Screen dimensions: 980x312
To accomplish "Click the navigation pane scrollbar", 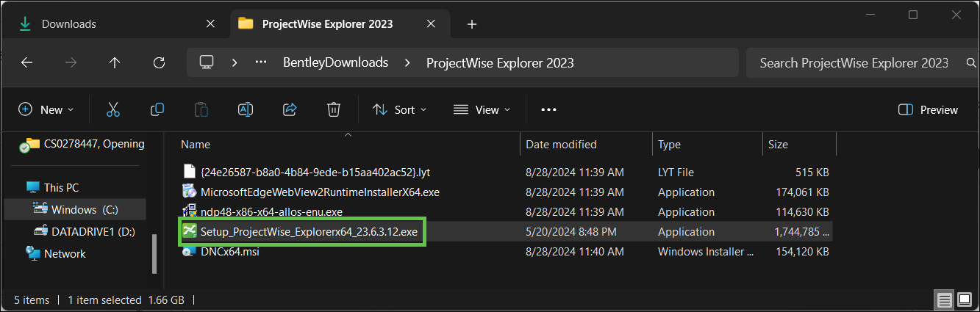I will click(154, 254).
